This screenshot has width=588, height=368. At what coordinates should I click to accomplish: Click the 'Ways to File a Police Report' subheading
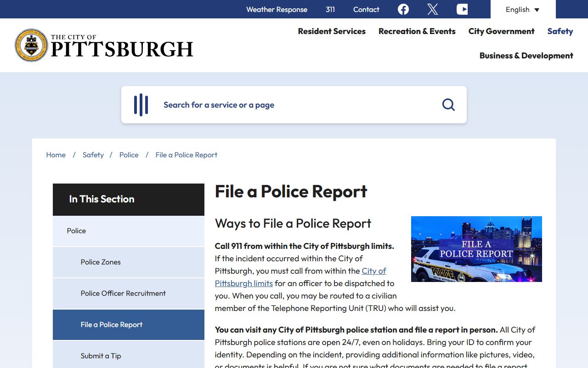click(x=293, y=224)
